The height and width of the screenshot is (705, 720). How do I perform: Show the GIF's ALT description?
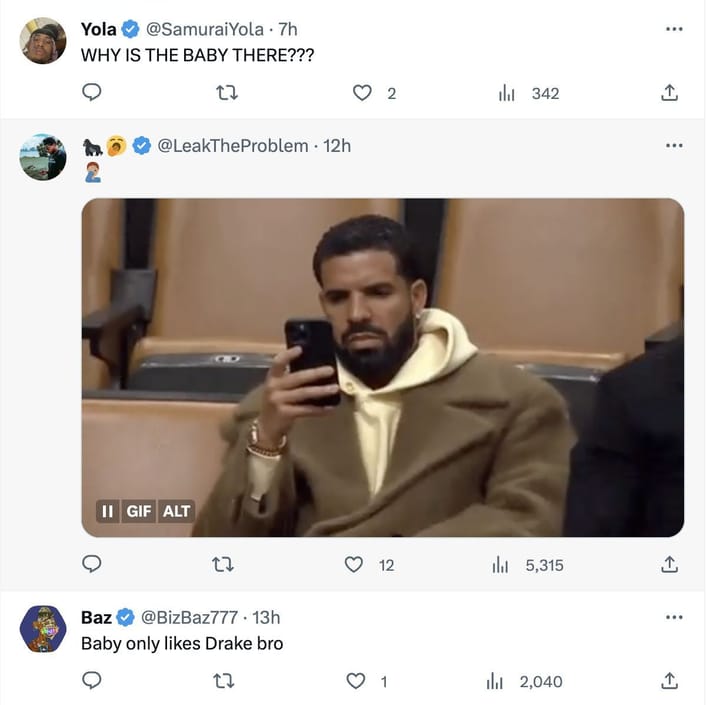point(176,511)
